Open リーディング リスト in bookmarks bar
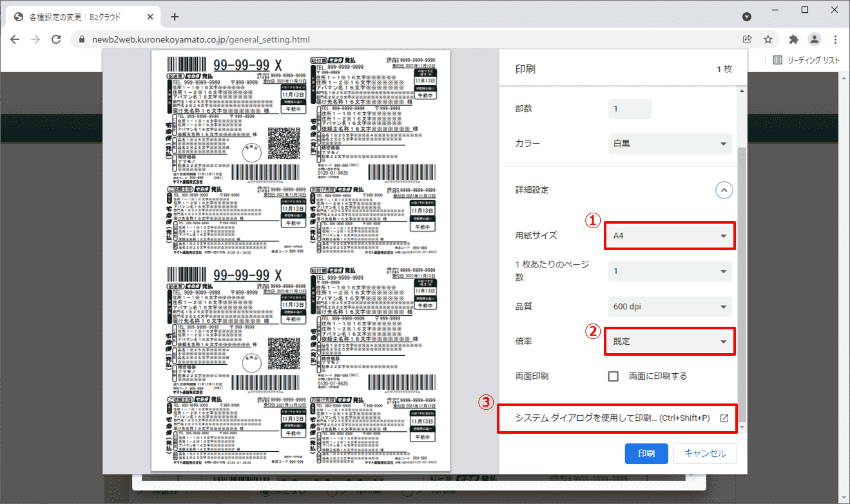 click(x=807, y=60)
